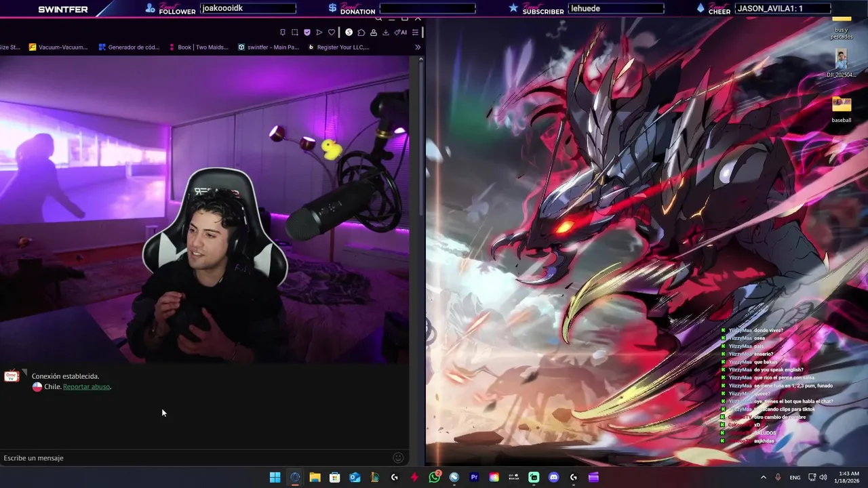
Task: Click the chat message 'SALUDOS'
Action: 765,432
